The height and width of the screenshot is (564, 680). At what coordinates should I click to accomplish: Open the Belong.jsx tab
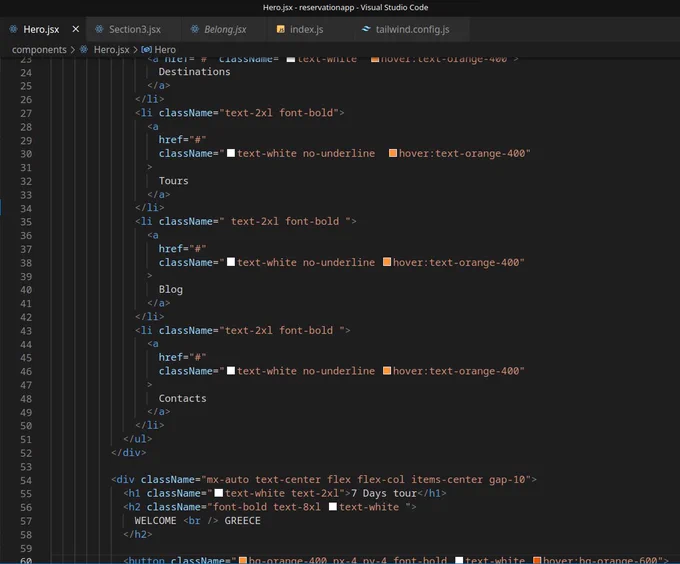click(x=225, y=29)
